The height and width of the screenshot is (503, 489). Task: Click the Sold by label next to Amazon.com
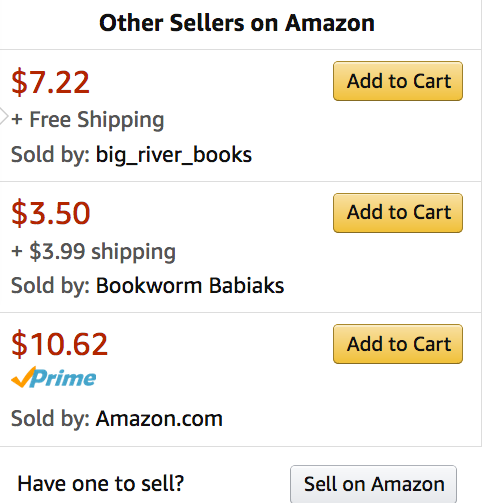tap(50, 418)
